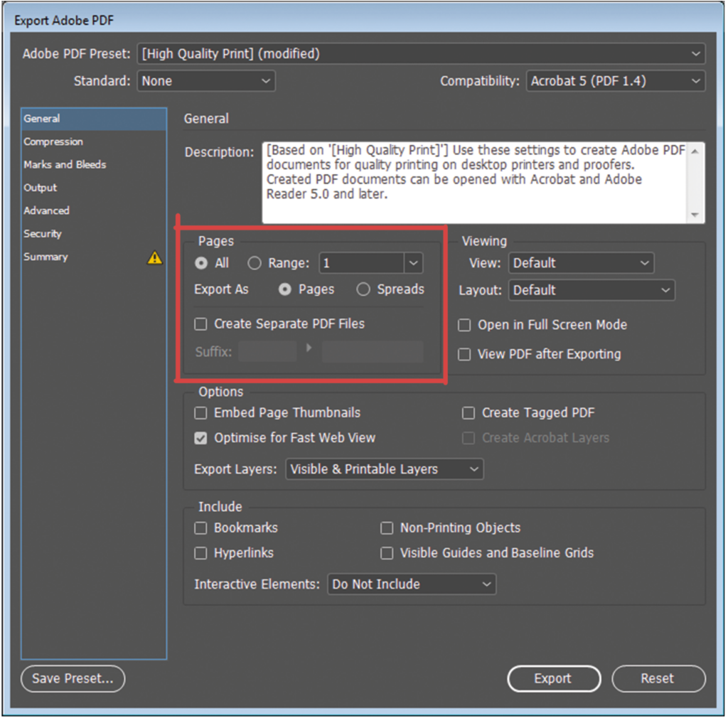The width and height of the screenshot is (728, 723).
Task: Enable Non-Printing Objects checkbox
Action: pyautogui.click(x=387, y=528)
